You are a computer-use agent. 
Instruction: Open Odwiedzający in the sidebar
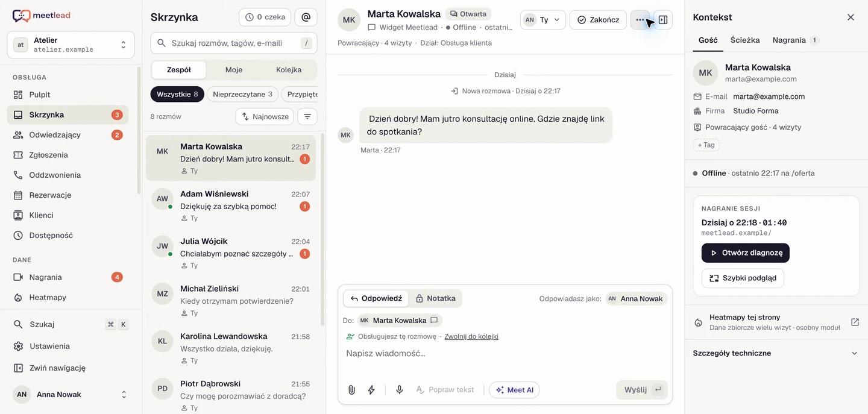tap(68, 135)
